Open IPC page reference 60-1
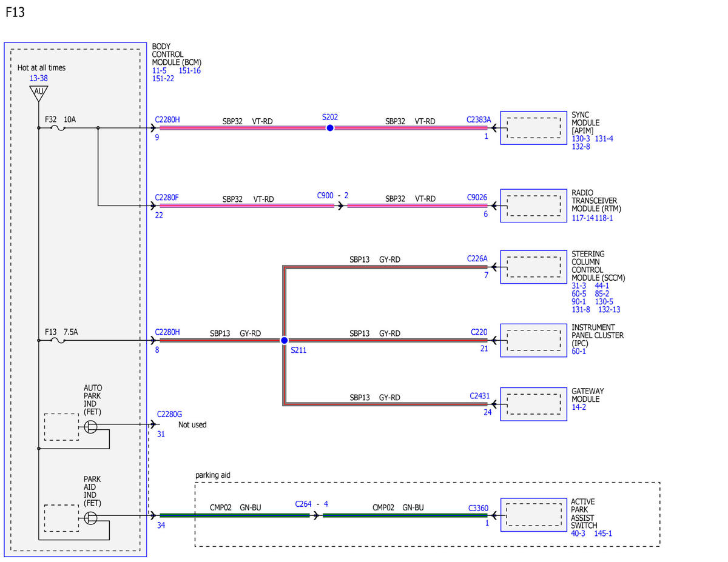728x562 pixels. pyautogui.click(x=579, y=352)
